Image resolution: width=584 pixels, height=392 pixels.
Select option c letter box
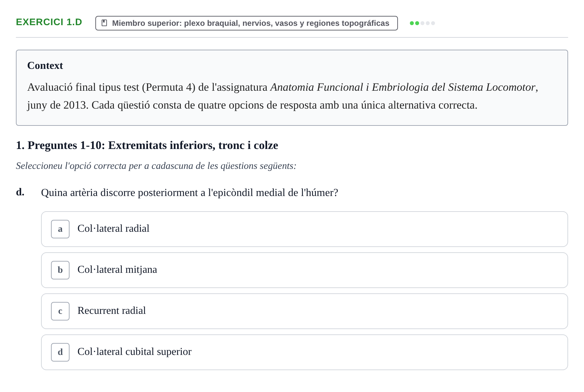(60, 311)
